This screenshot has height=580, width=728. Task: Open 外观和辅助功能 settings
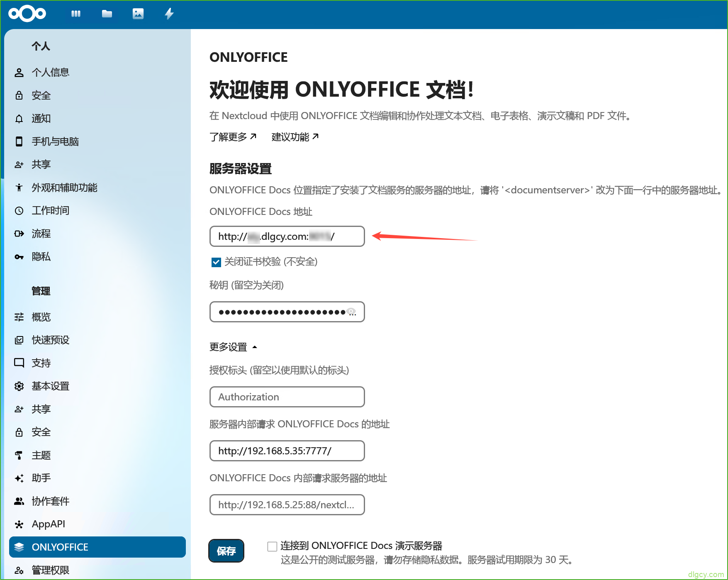(x=97, y=188)
